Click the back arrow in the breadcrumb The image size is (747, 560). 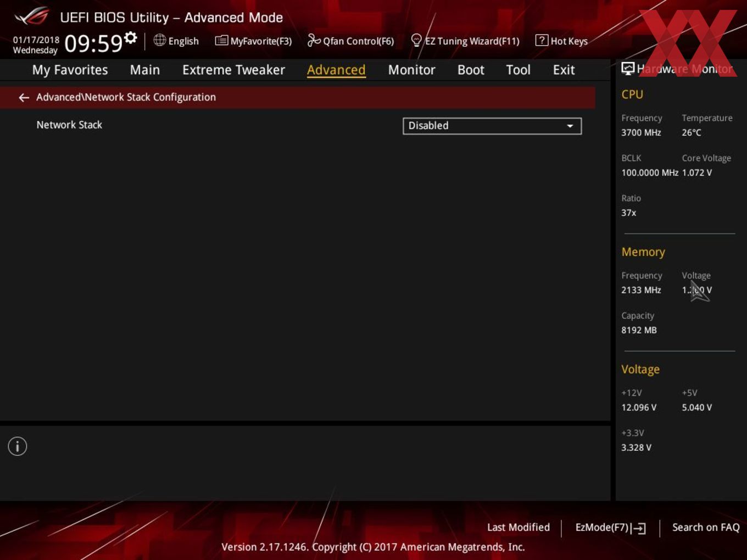pos(24,97)
